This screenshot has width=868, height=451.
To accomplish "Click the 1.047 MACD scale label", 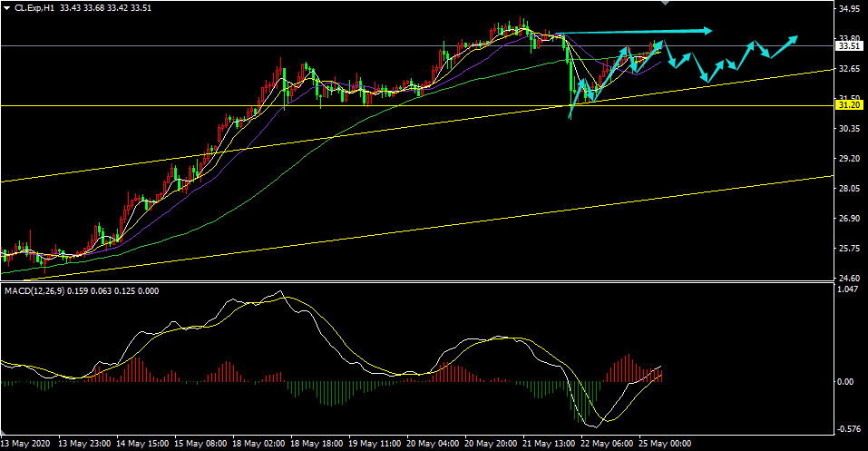I will click(848, 289).
